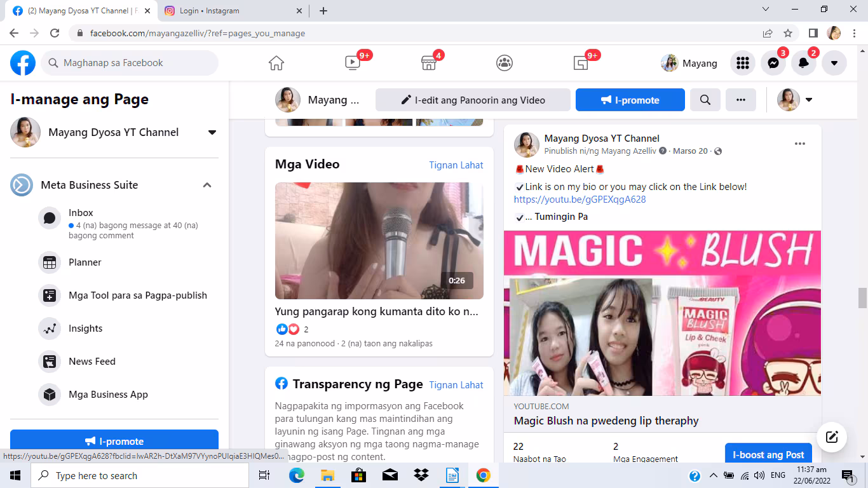The image size is (868, 488).
Task: Open the Pages feed icon with 9+ badge
Action: (581, 63)
